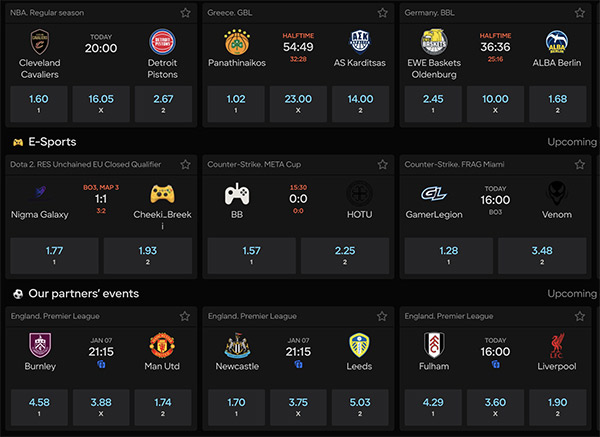Favorite the Fulham vs Liverpool match
This screenshot has height=437, width=600.
pos(580,316)
